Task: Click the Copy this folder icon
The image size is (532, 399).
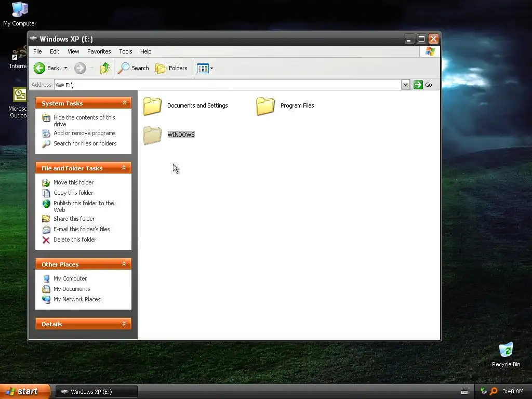Action: click(x=46, y=193)
